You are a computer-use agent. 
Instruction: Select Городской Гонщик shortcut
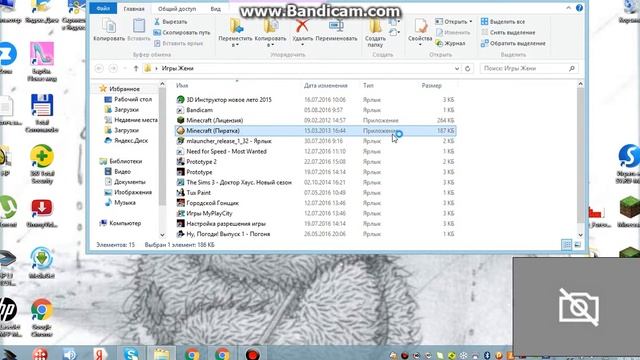(315, 203)
